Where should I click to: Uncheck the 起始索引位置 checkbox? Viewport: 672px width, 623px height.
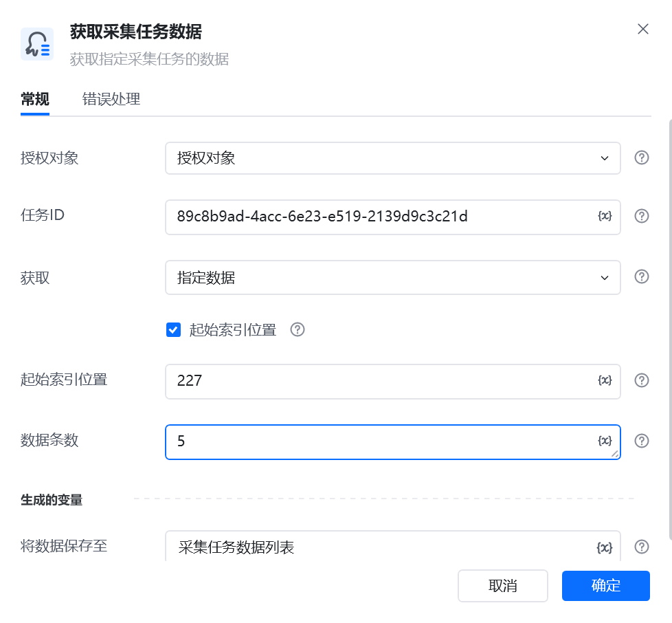pos(173,330)
